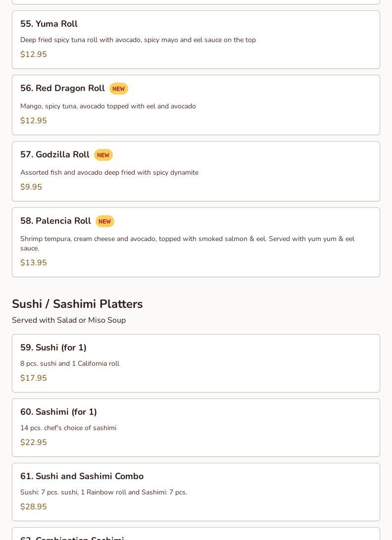
Task: Pick the 61. Sushi and Sashimi Combo title
Action: coord(82,476)
